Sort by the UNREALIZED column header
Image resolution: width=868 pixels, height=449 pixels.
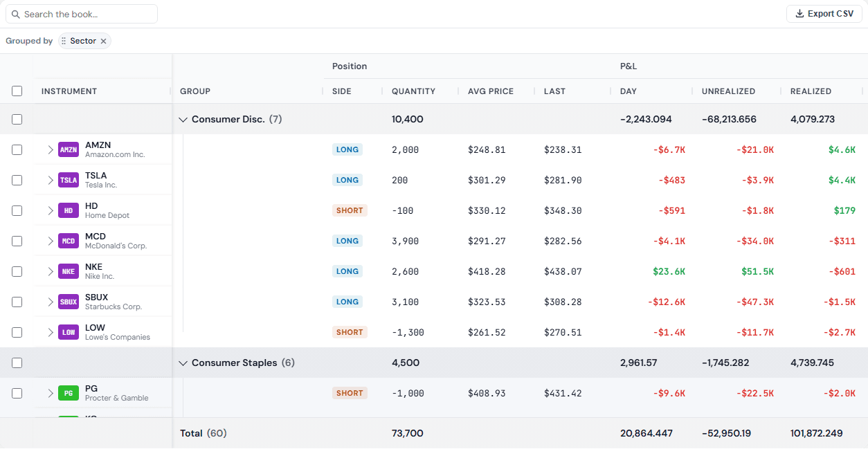tap(728, 91)
